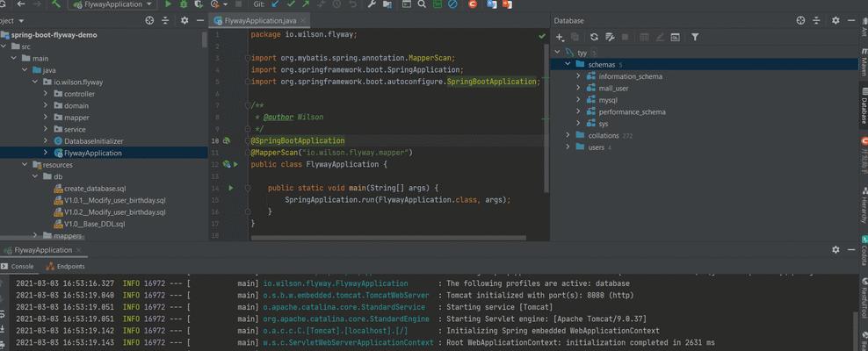Expand the controller package
868x351 pixels.
click(x=46, y=94)
